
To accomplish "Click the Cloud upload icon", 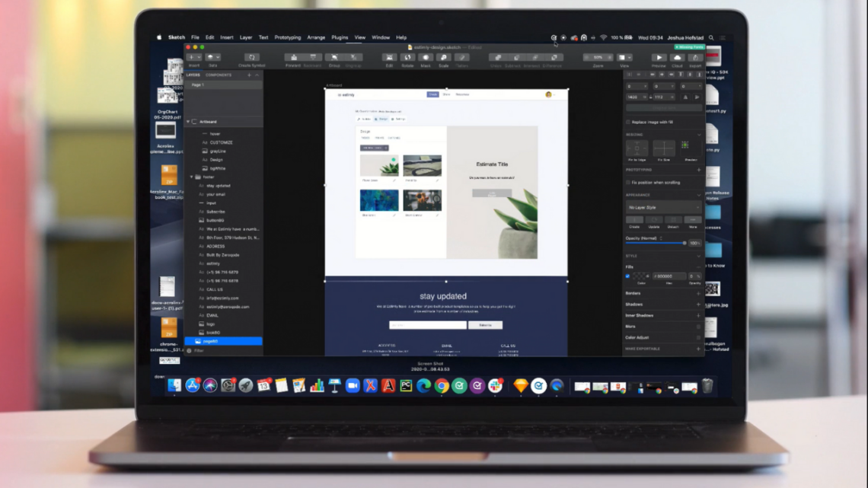I will click(677, 57).
